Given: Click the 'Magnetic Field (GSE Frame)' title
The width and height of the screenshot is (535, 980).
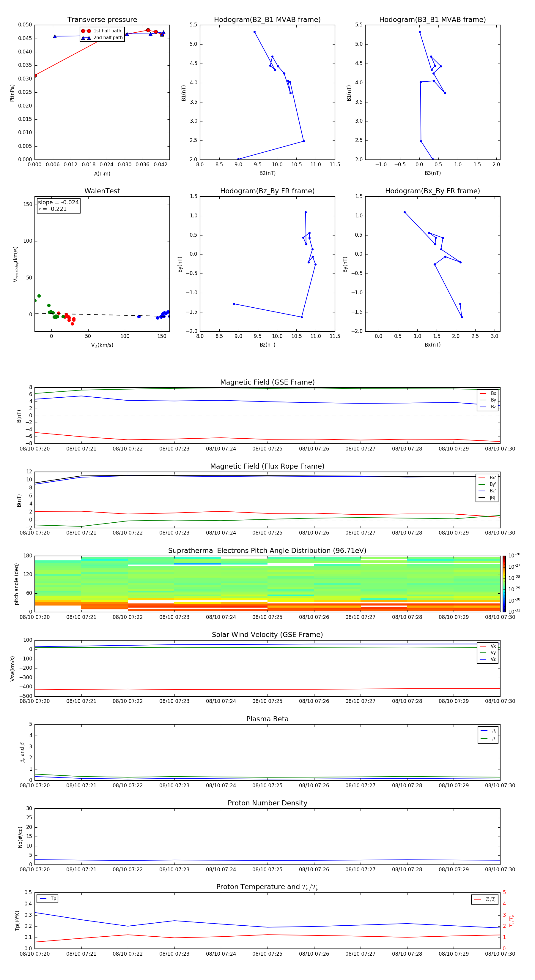Looking at the screenshot, I should 267,382.
